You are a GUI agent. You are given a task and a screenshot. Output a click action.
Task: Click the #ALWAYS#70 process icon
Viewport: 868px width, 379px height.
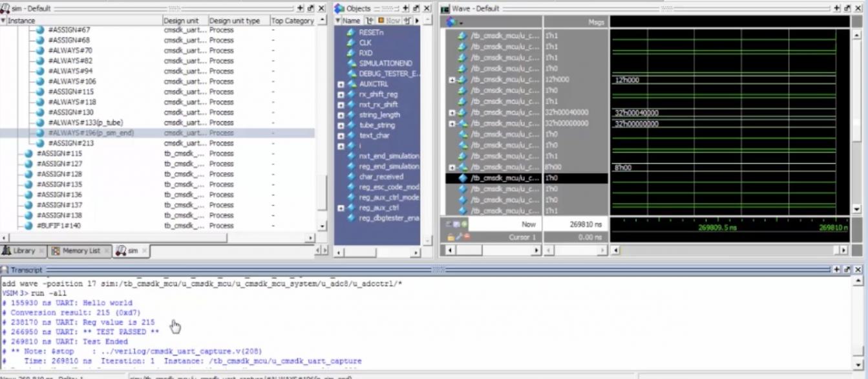tap(41, 50)
